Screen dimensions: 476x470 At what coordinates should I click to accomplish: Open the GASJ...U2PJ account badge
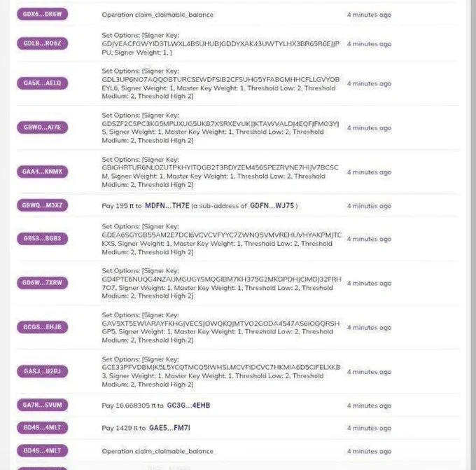42,371
